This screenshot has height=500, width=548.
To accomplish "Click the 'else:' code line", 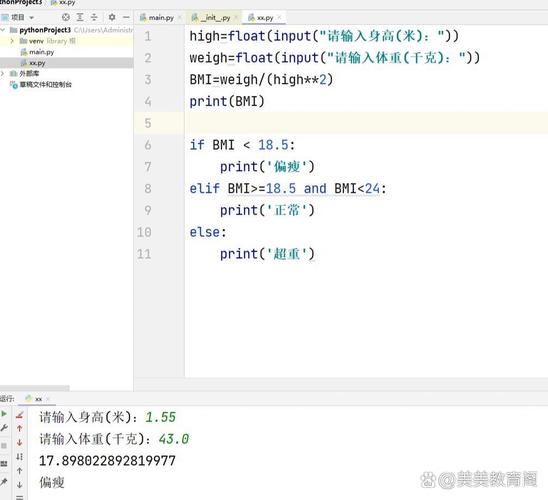I will click(x=208, y=232).
